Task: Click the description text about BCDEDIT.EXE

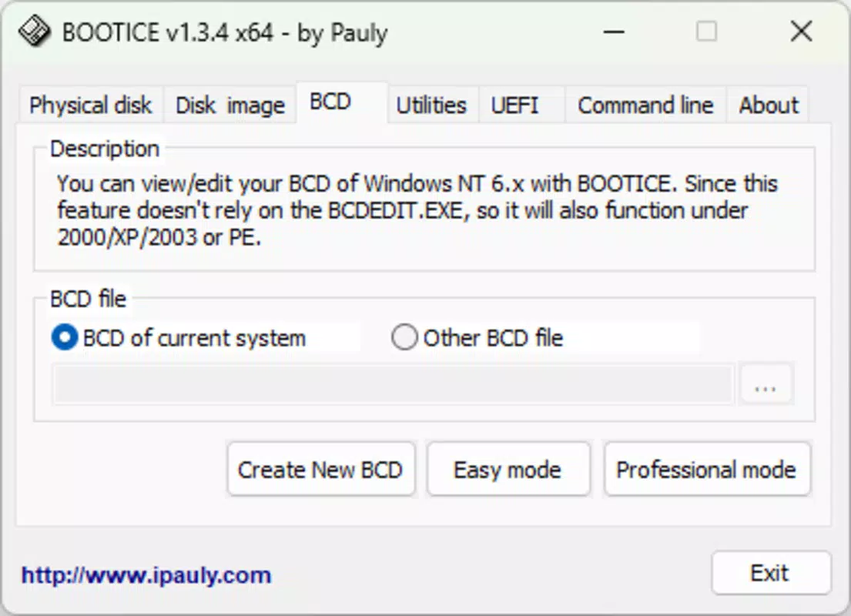Action: point(417,210)
